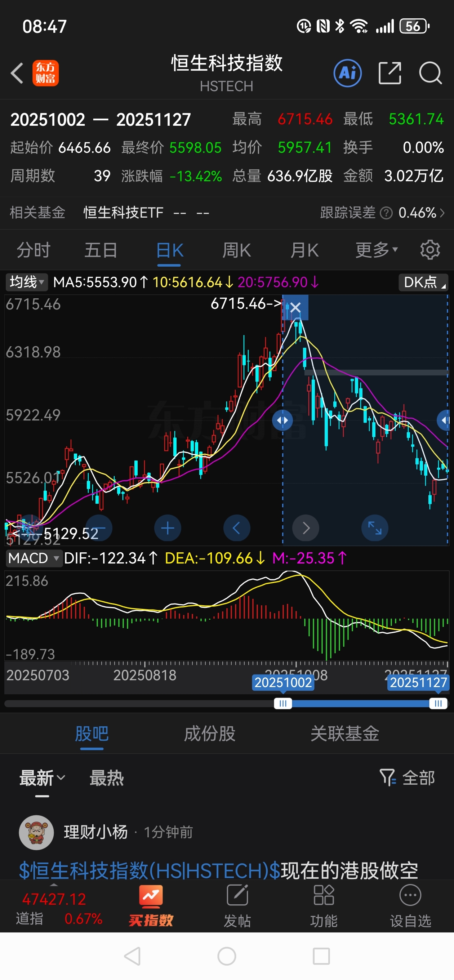Open the Ai assistant icon
Image resolution: width=454 pixels, height=980 pixels.
click(347, 73)
